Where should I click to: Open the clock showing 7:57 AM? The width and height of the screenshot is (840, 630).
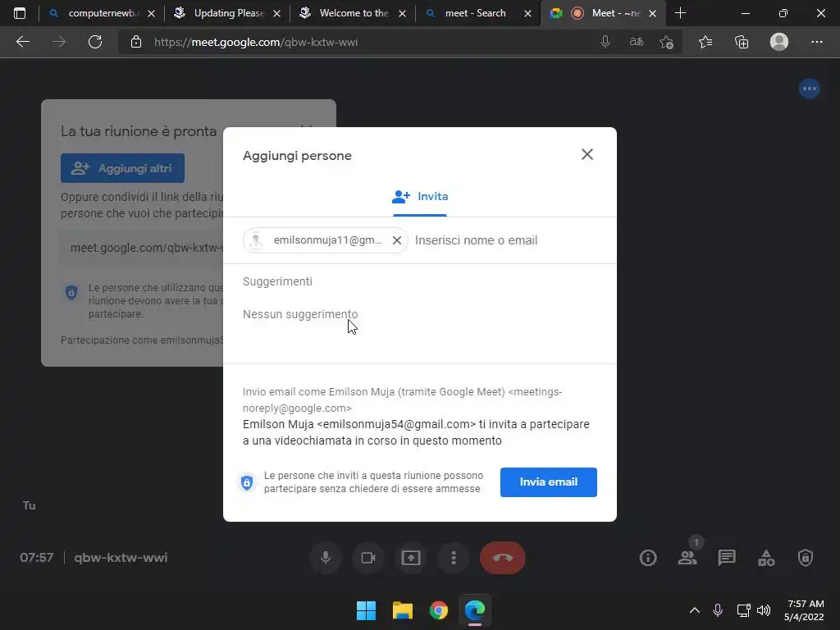[x=804, y=610]
